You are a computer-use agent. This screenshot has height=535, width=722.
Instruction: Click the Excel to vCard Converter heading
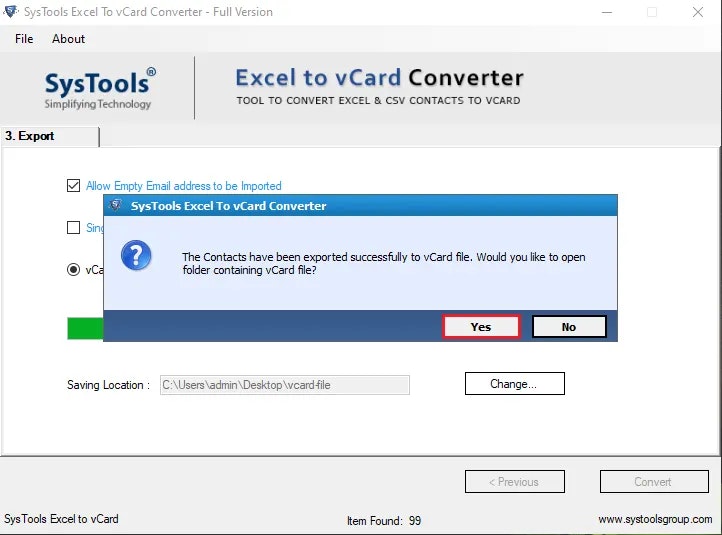(379, 77)
